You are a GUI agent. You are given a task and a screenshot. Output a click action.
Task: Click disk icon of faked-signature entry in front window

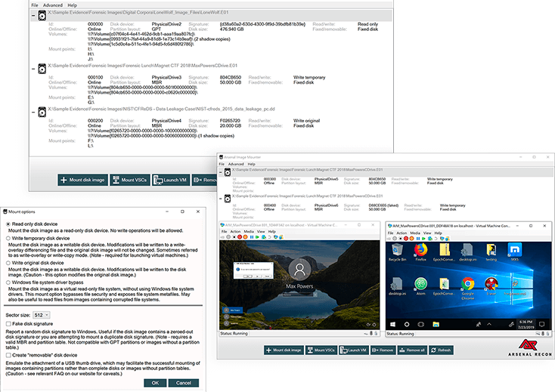228,199
